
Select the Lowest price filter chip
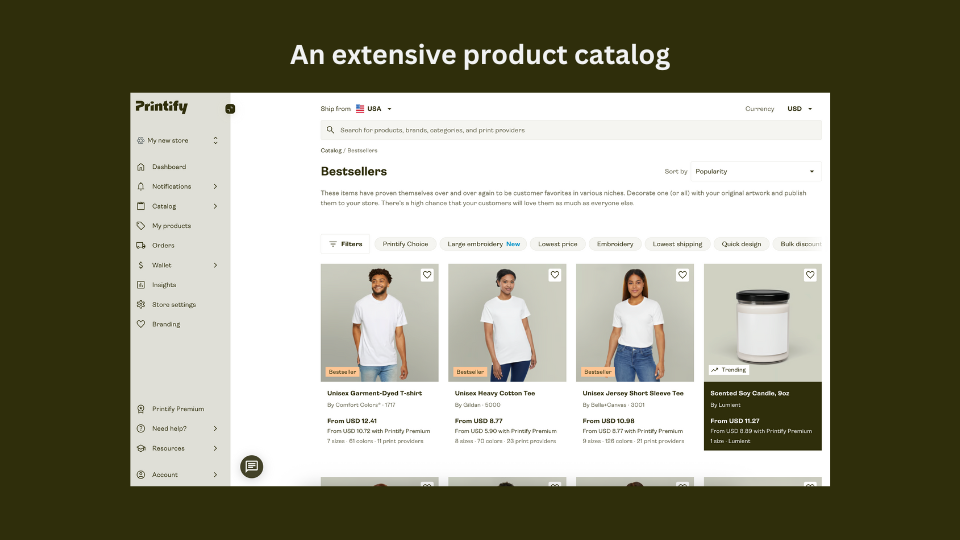pos(557,244)
